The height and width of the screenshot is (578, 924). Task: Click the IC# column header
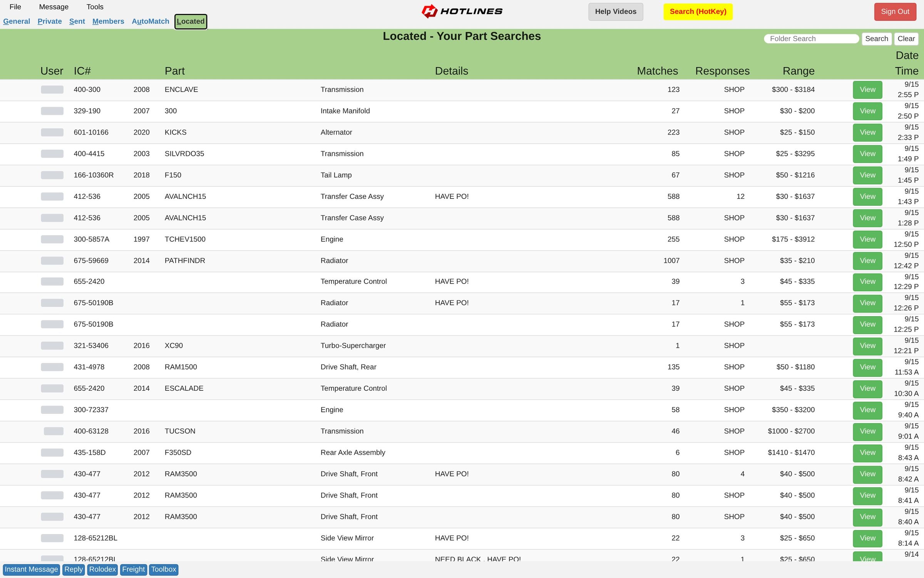click(x=82, y=71)
